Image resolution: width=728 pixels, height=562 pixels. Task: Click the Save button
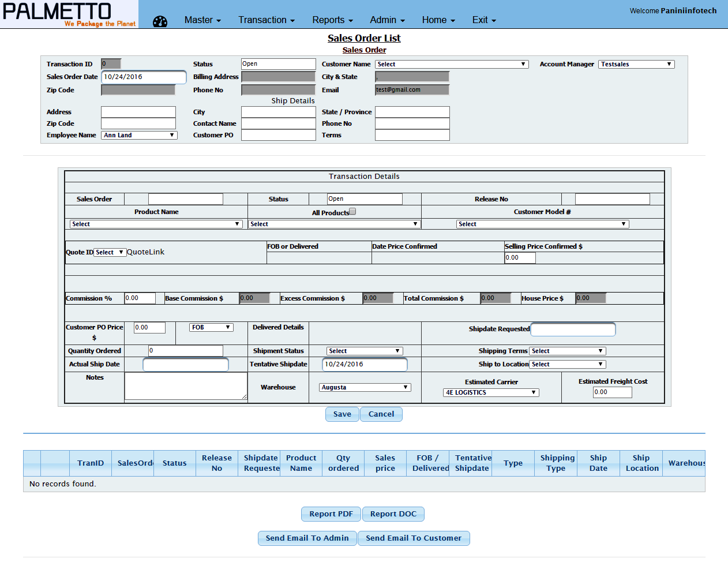click(342, 414)
